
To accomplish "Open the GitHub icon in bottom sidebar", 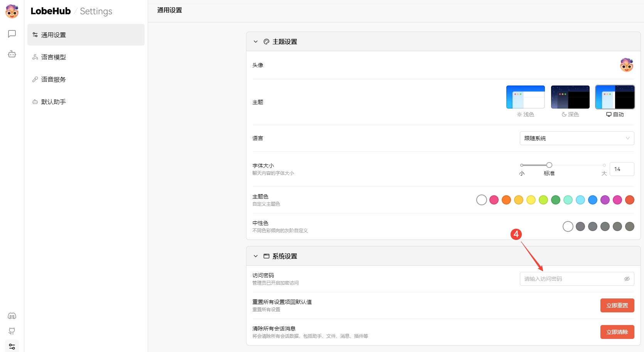I will pos(12,331).
